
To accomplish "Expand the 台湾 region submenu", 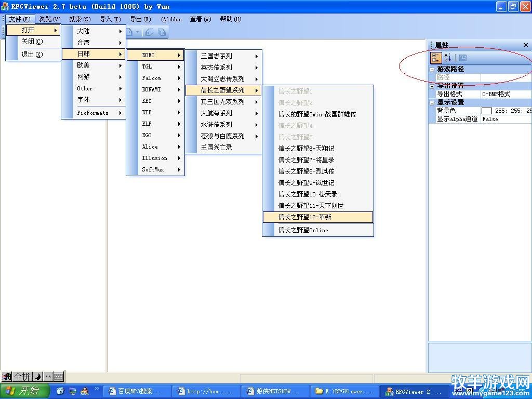I will [x=94, y=43].
